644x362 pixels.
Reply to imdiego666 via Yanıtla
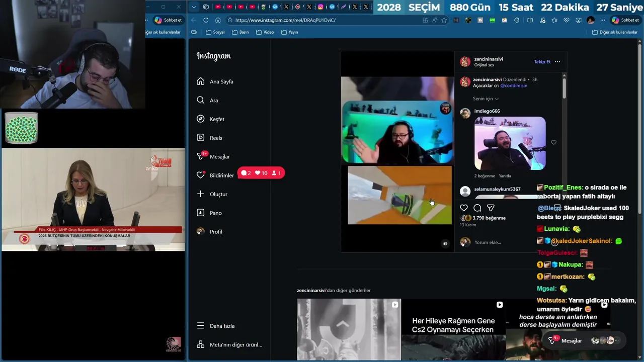pos(505,176)
